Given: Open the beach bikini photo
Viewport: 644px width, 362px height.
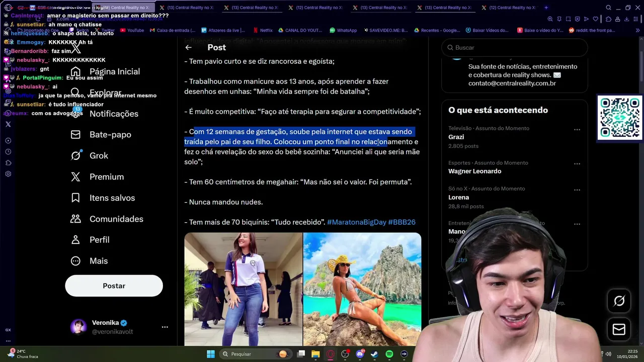Looking at the screenshot, I should 362,289.
